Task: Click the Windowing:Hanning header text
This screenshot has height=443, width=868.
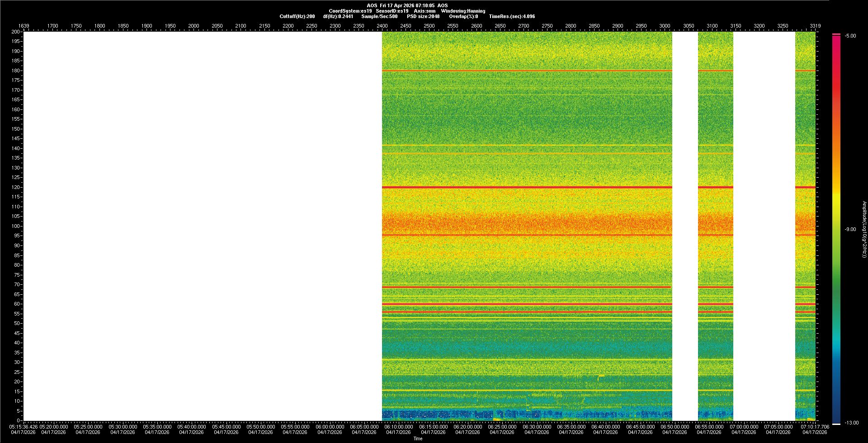Action: click(x=463, y=11)
